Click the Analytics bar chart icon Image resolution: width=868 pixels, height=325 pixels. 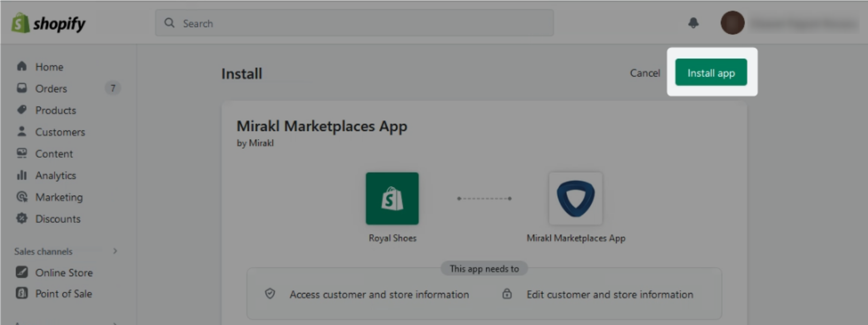click(22, 175)
